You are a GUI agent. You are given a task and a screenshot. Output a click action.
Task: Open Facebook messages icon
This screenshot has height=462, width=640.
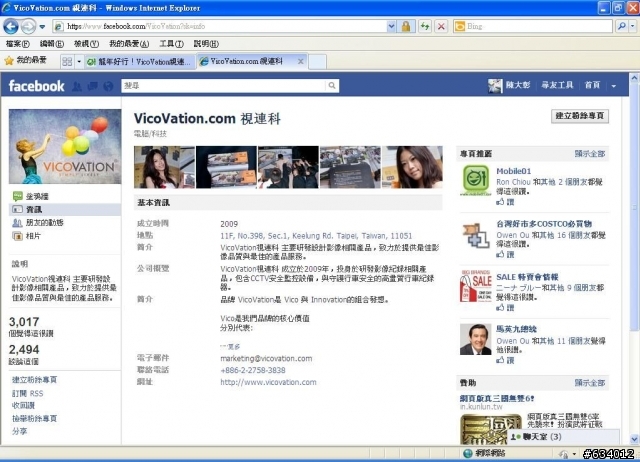(x=93, y=86)
